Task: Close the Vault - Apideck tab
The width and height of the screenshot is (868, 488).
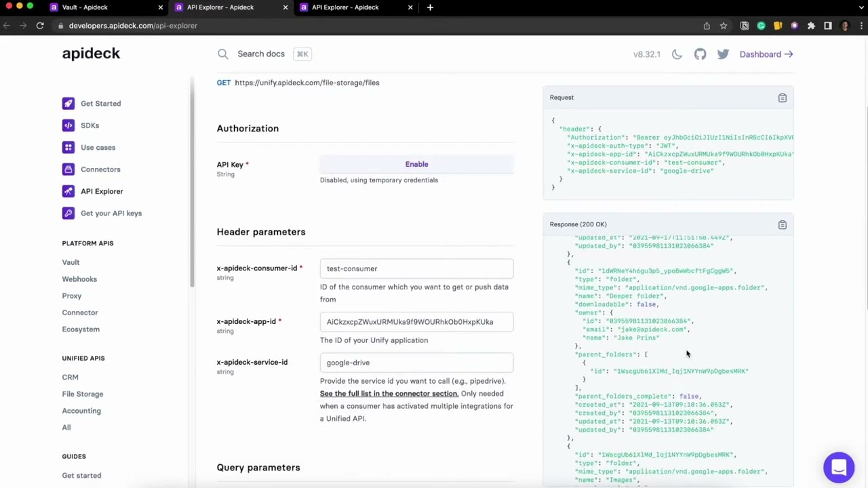Action: (161, 7)
